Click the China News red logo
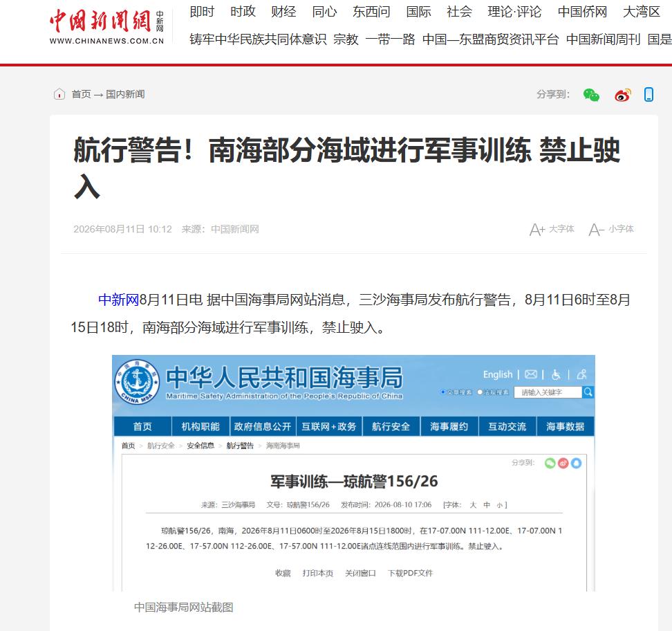The image size is (672, 631). tap(100, 21)
